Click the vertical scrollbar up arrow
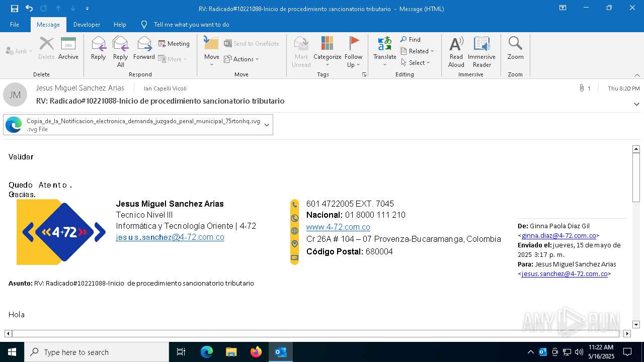Screen dimensions: 644x362 pyautogui.click(x=636, y=149)
